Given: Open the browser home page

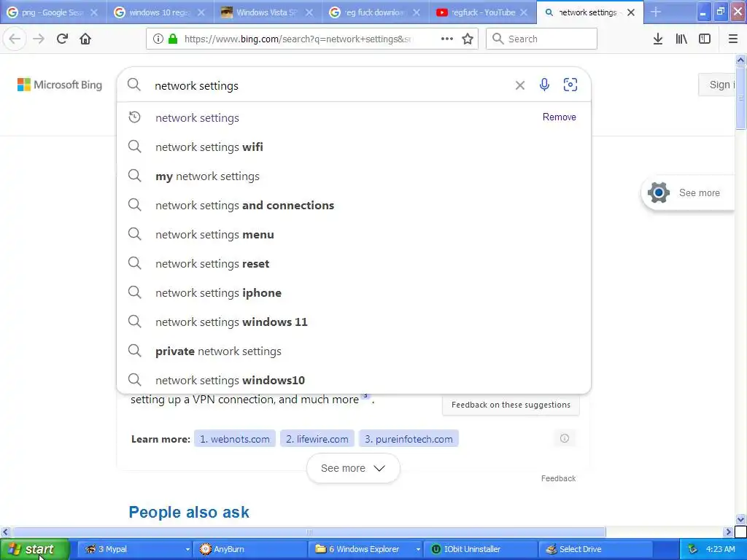Looking at the screenshot, I should pos(85,39).
